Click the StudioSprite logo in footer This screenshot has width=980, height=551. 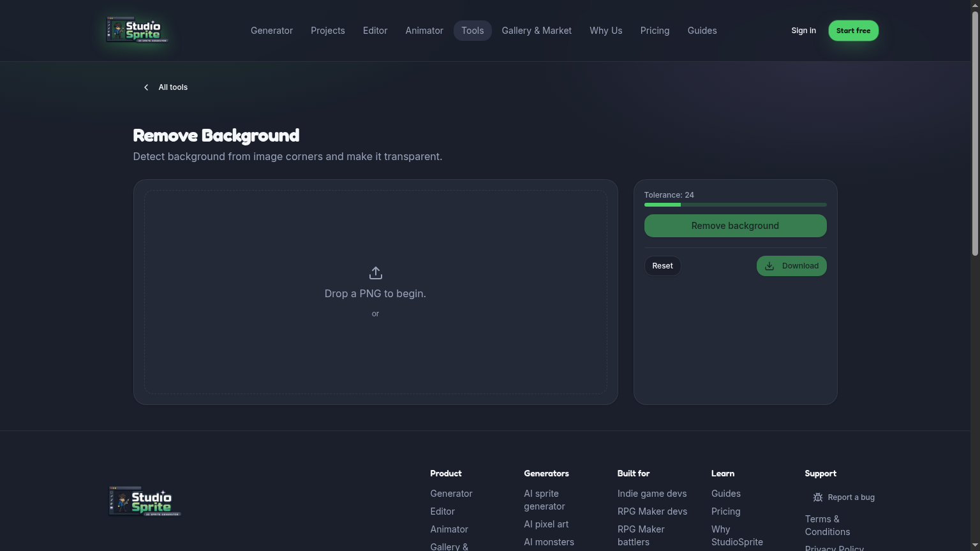(x=145, y=501)
